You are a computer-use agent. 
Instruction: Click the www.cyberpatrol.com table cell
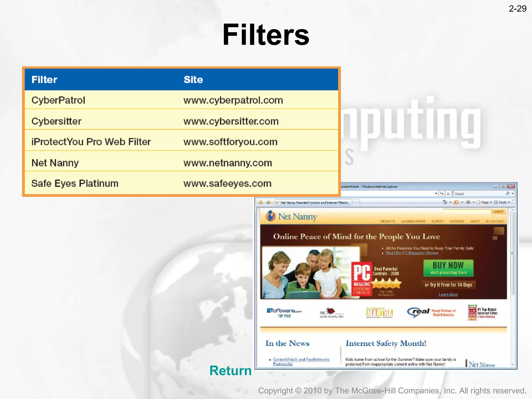233,100
